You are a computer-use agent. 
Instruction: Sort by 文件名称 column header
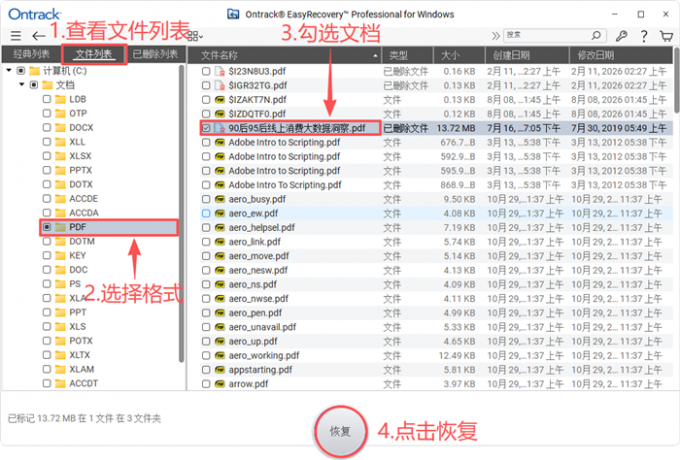coord(284,55)
